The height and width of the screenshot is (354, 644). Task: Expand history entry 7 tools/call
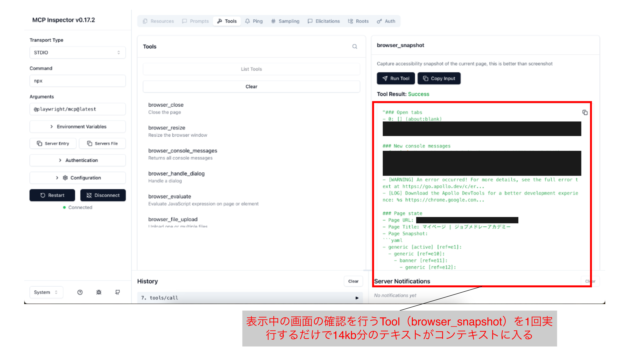(x=250, y=298)
